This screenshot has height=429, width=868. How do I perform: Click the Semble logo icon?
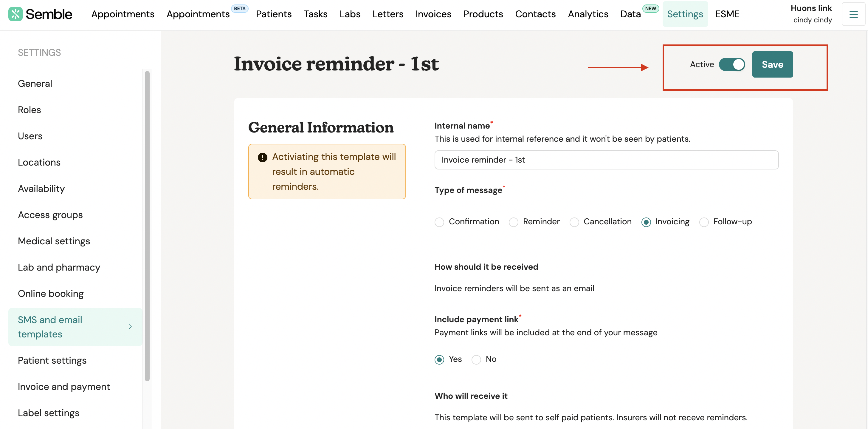[x=15, y=14]
